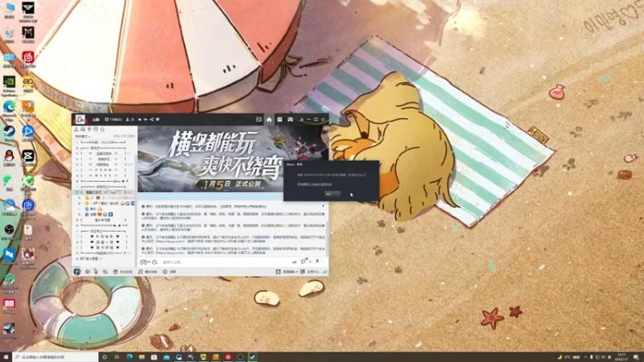Click the Windows Start button

coord(6,357)
